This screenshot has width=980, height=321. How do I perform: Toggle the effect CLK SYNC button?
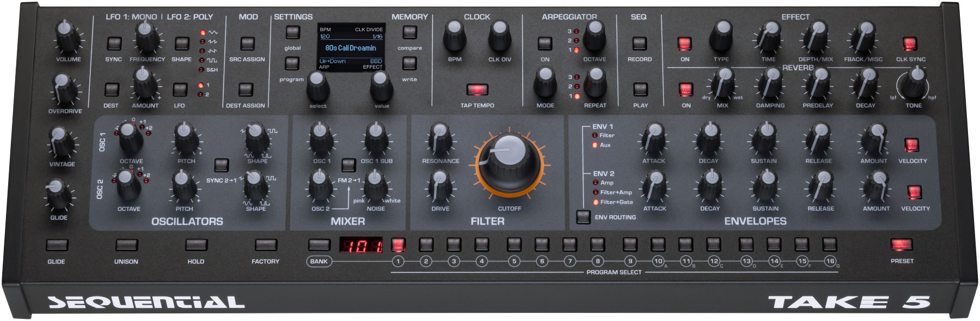910,44
